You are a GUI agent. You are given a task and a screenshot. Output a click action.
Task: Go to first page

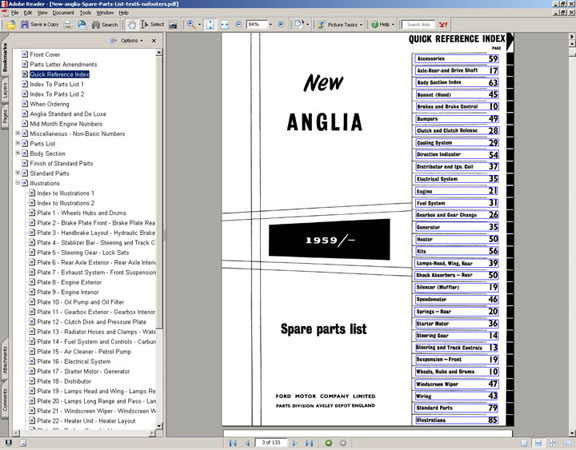click(x=233, y=443)
